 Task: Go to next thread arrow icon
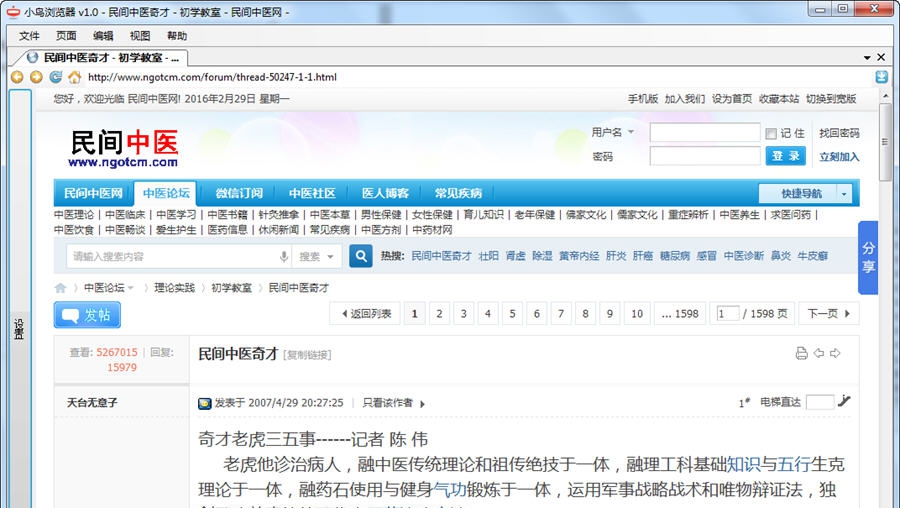point(835,353)
